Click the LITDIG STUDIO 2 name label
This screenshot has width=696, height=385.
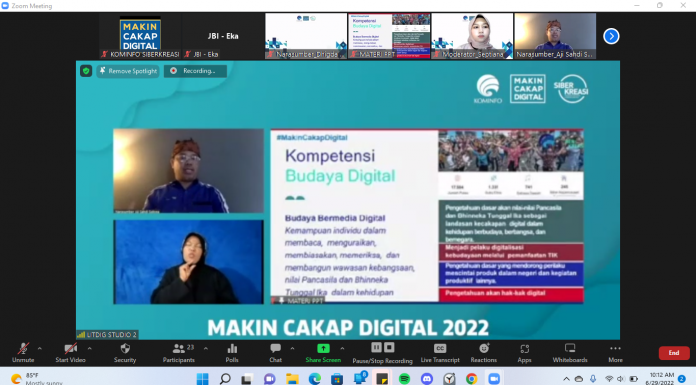(107, 335)
